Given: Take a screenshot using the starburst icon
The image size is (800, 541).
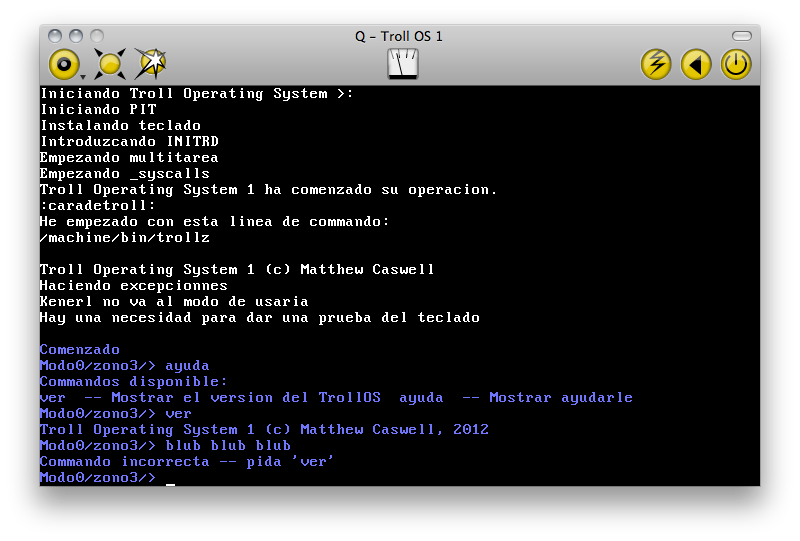Looking at the screenshot, I should click(151, 64).
